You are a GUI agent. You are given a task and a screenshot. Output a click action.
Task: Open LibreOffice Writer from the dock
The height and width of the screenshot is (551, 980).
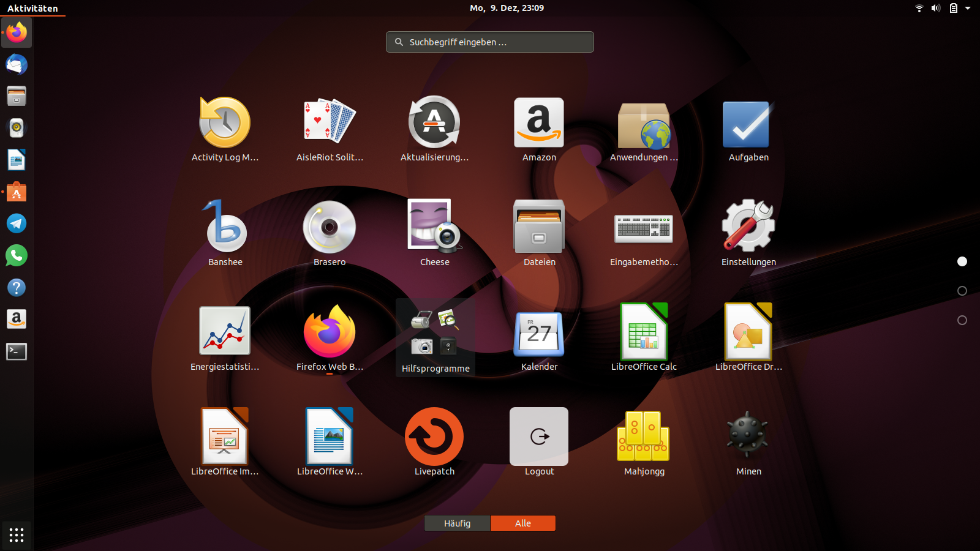pyautogui.click(x=17, y=160)
